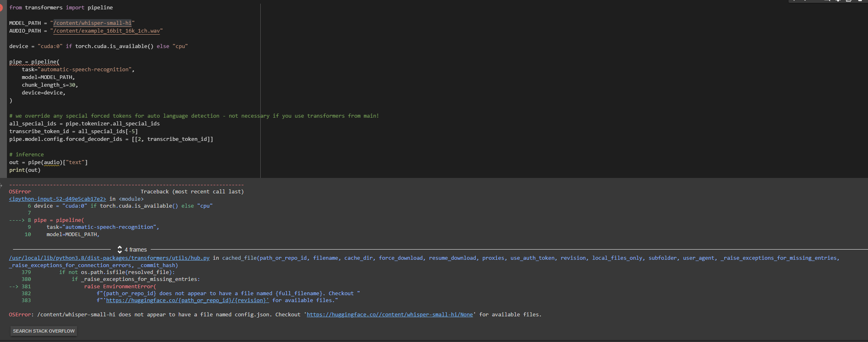868x342 pixels.
Task: Open huggingface.co link in the OSError message
Action: click(x=390, y=315)
